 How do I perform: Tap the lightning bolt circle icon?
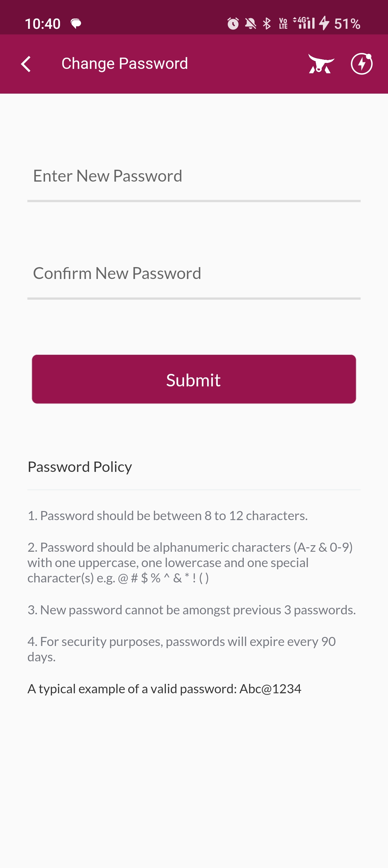[361, 64]
